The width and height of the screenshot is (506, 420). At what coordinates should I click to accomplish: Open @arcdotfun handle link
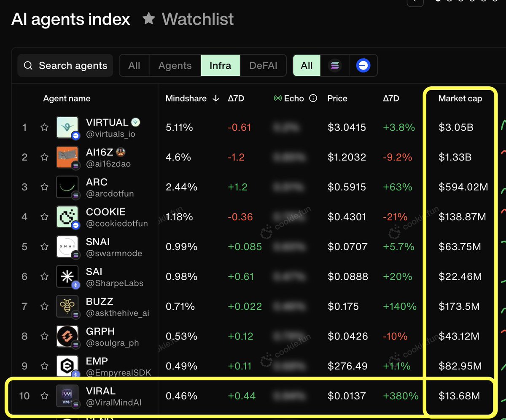point(110,194)
